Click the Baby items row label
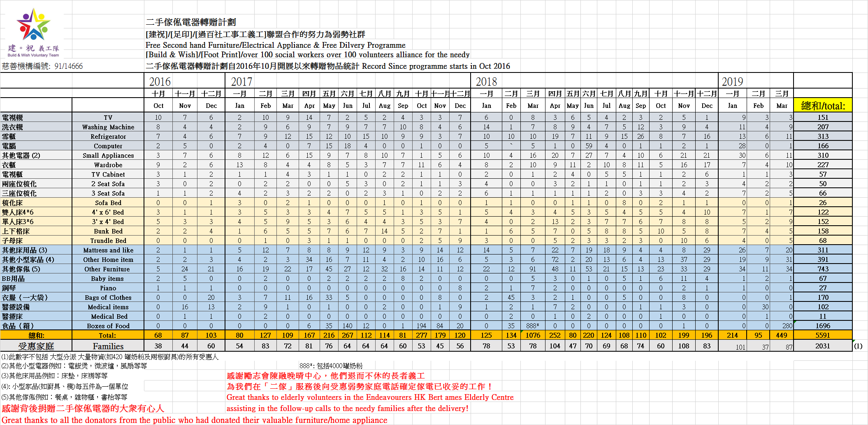868x425 pixels. point(108,278)
